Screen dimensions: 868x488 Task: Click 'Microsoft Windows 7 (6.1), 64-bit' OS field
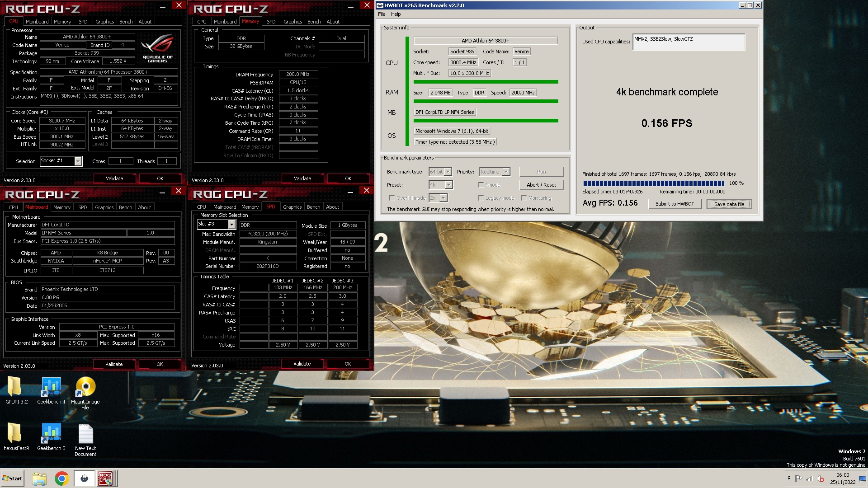(x=452, y=131)
